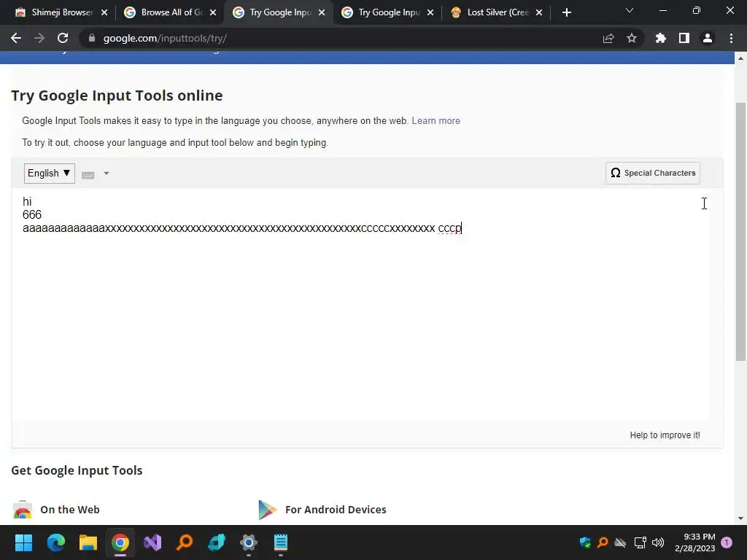Open Windows Security tray icon
Screen dimensions: 747x560
[x=585, y=542]
